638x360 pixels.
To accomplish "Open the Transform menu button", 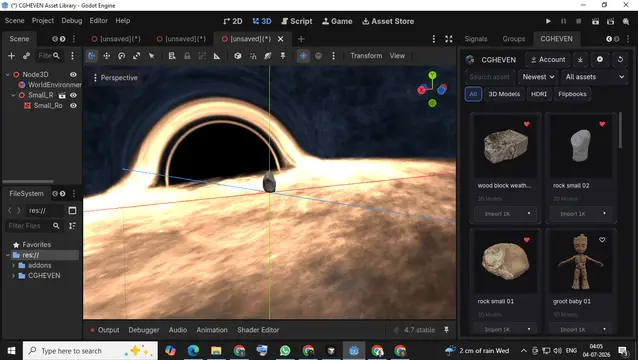I will coord(366,56).
